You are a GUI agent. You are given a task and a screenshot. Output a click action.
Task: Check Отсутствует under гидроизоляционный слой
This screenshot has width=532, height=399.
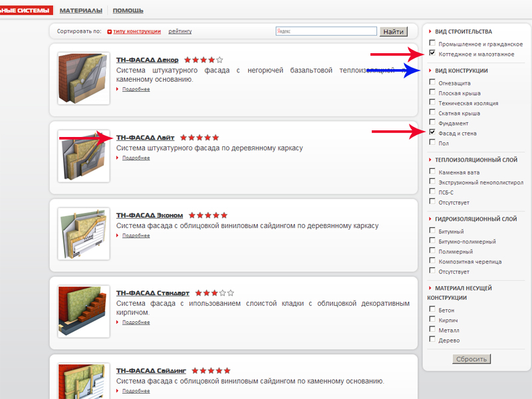[x=432, y=271]
